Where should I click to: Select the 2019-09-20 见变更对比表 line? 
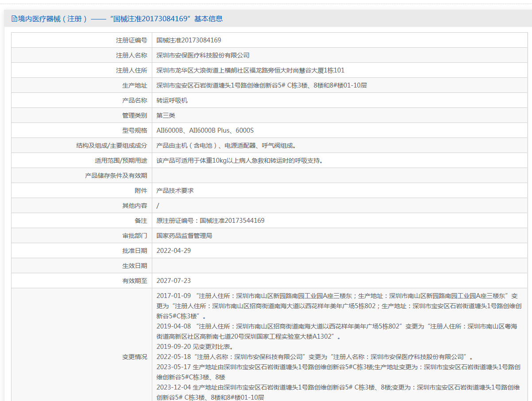pyautogui.click(x=195, y=347)
